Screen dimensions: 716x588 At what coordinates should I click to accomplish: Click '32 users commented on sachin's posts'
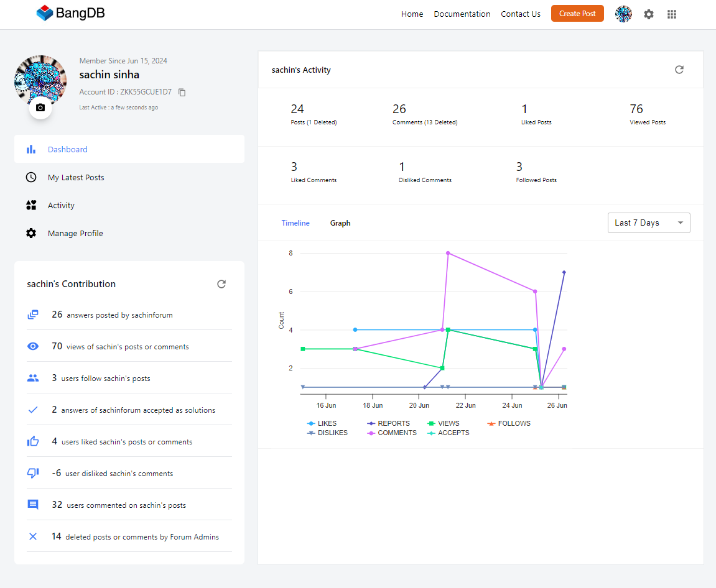119,505
